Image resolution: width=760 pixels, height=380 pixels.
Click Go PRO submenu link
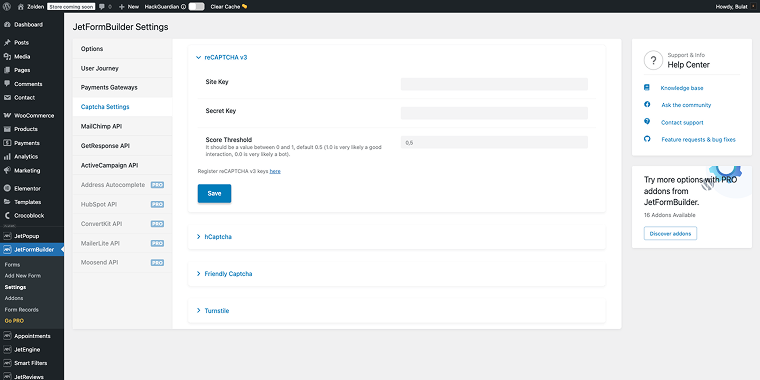(x=14, y=321)
